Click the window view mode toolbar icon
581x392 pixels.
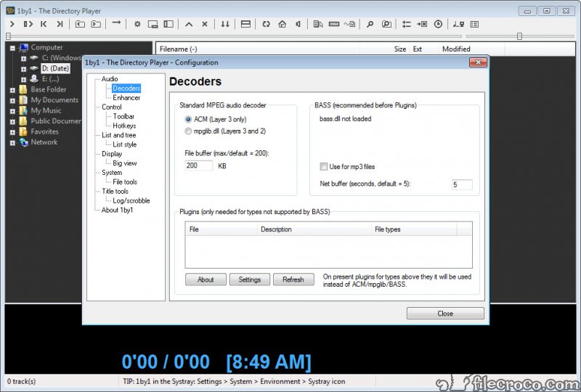pos(153,24)
